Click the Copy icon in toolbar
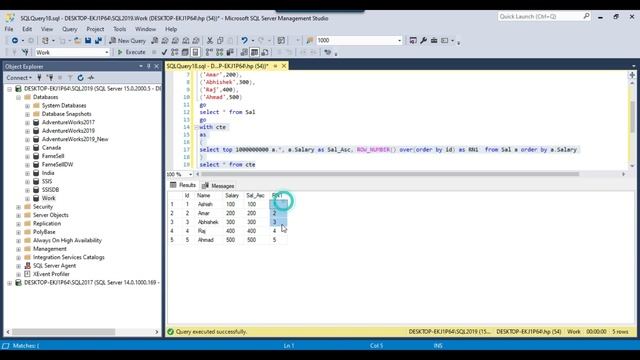The width and height of the screenshot is (640, 360). 220,40
